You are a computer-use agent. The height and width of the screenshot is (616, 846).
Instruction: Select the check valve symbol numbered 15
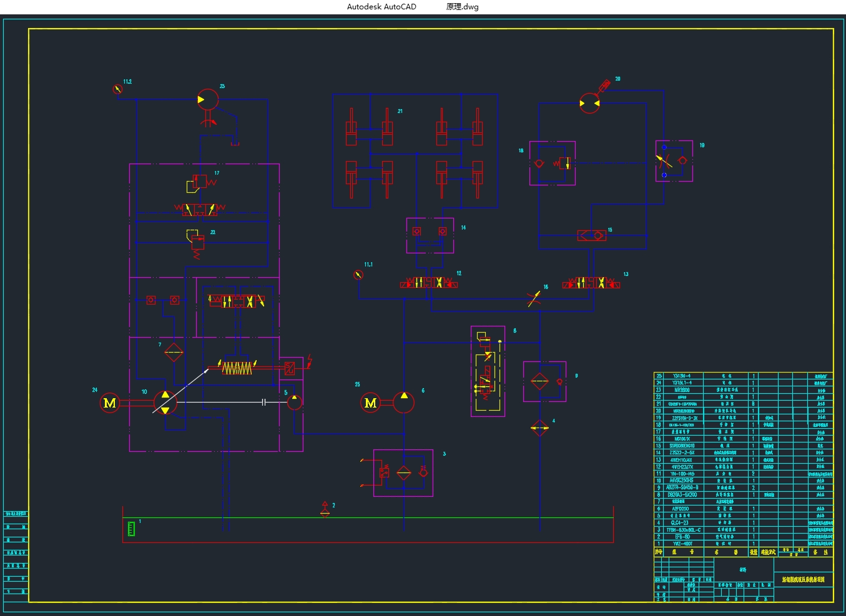[591, 235]
